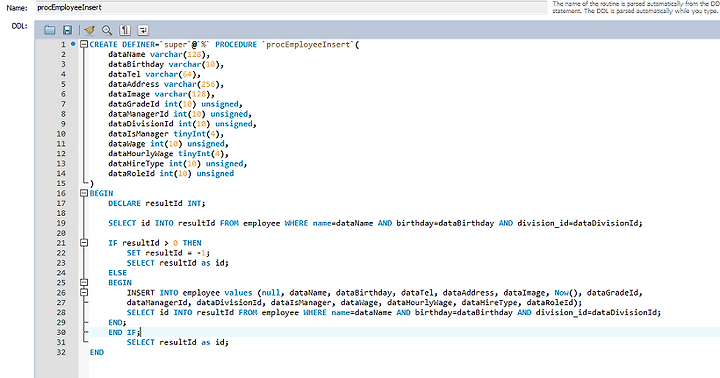Click the dataImage varchar(128) parameter
Image resolution: width=720 pixels, height=378 pixels.
pyautogui.click(x=161, y=94)
